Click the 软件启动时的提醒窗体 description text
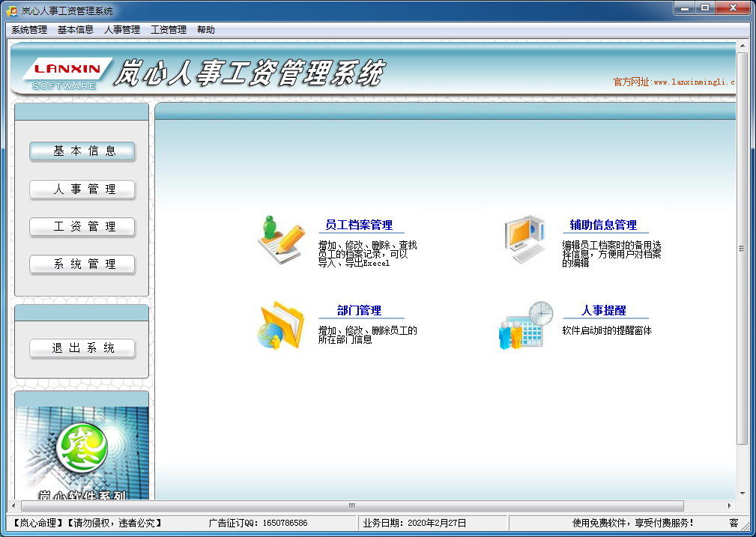The height and width of the screenshot is (537, 756). 607,331
